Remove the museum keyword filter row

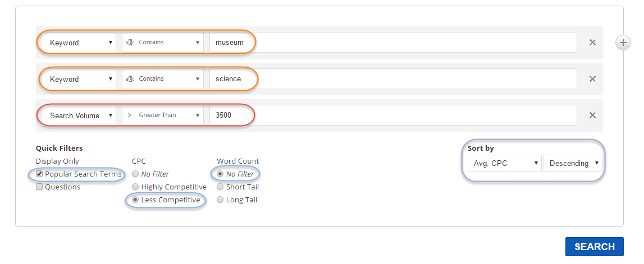click(592, 43)
